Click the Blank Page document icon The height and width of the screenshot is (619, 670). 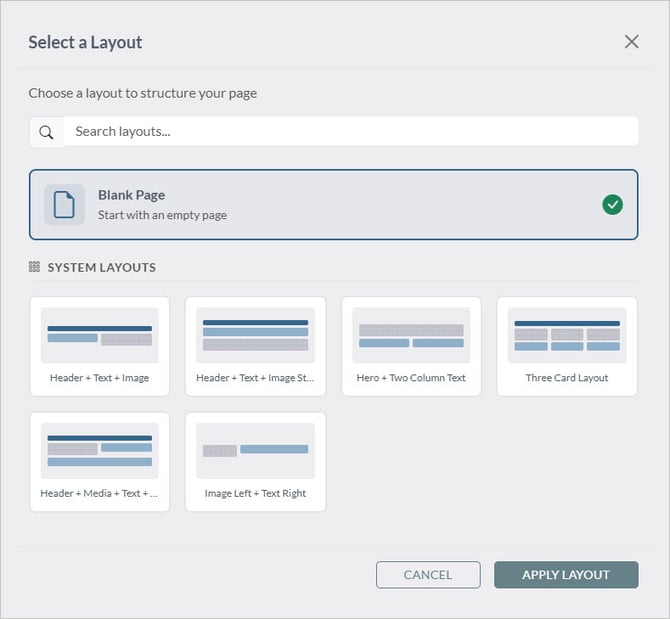click(x=64, y=205)
